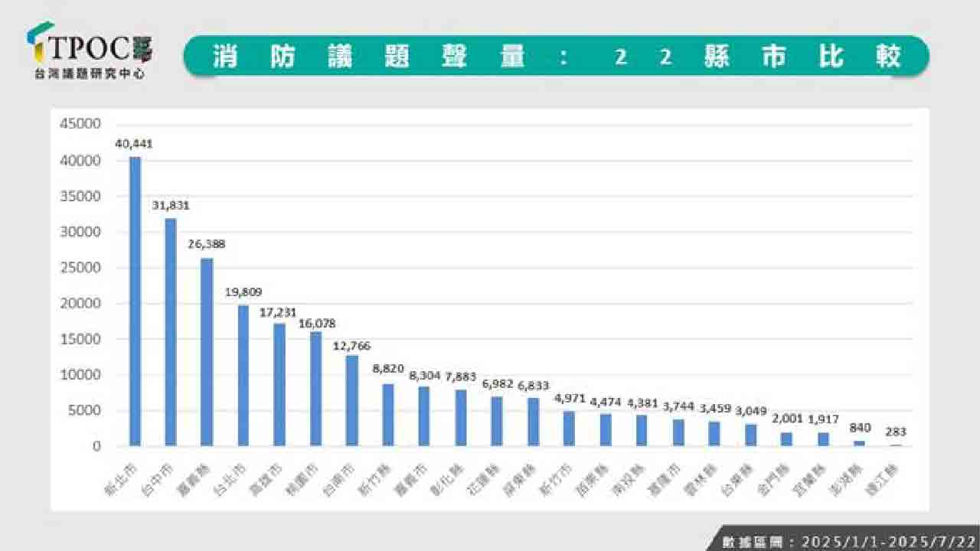The image size is (980, 551).
Task: Select the bar with value 31,831
Action: [x=171, y=331]
